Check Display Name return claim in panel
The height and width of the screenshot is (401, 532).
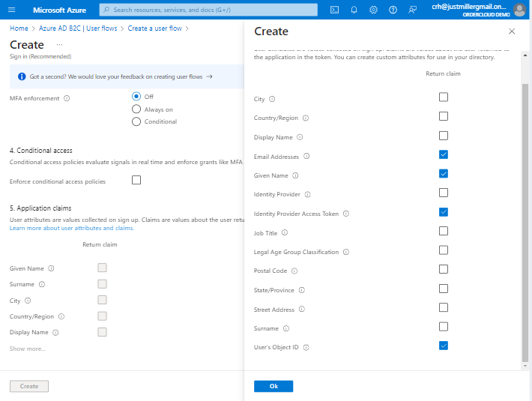click(444, 136)
